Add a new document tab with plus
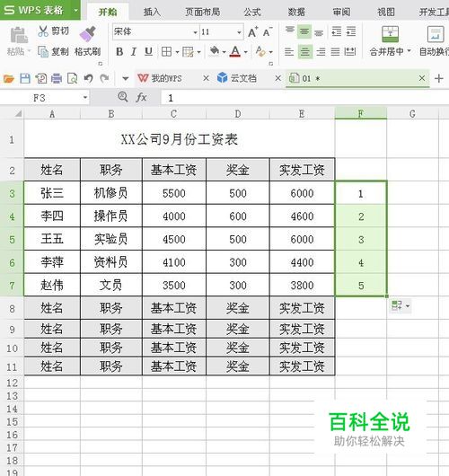The height and width of the screenshot is (476, 449). click(x=439, y=79)
